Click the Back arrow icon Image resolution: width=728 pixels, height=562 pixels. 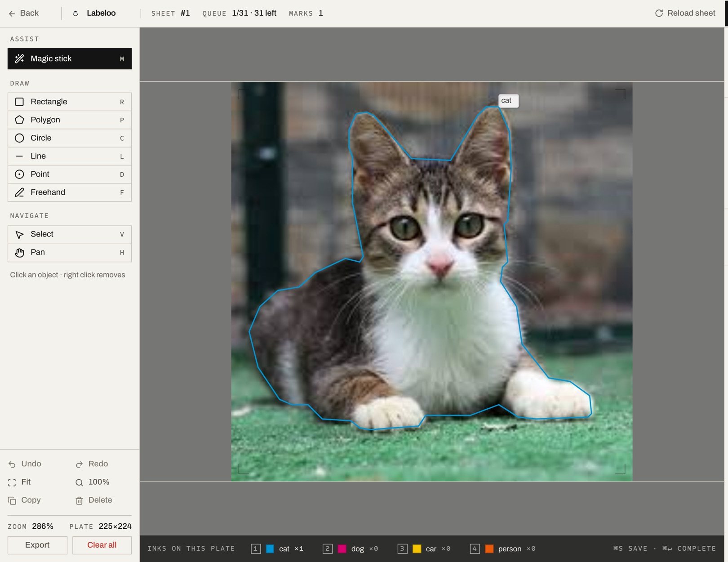[x=12, y=13]
